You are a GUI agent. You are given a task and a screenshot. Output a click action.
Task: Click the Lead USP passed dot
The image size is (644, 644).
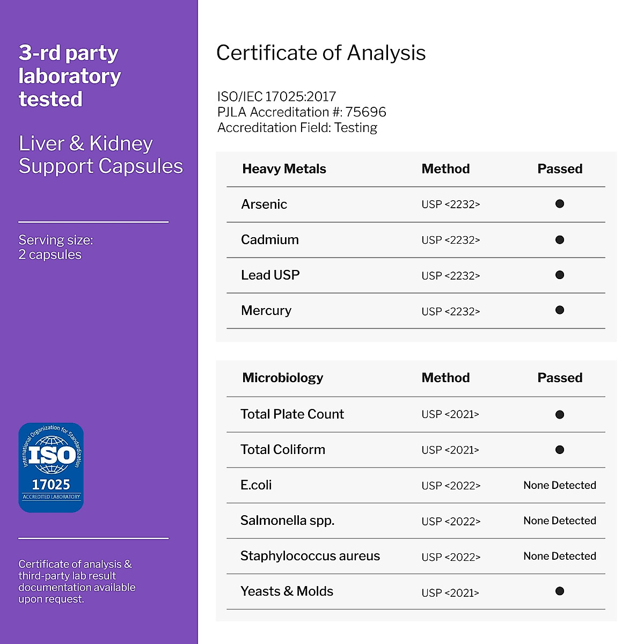click(x=560, y=275)
